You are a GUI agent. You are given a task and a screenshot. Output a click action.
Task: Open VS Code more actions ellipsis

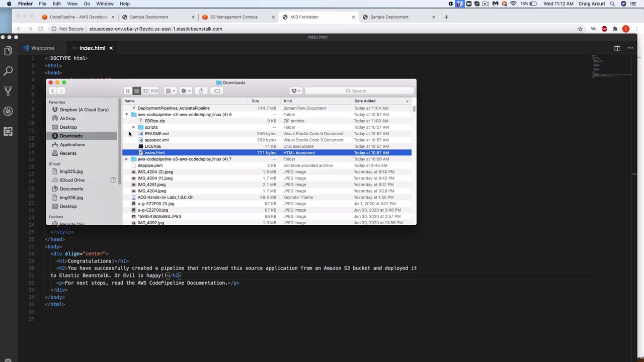pos(629,48)
